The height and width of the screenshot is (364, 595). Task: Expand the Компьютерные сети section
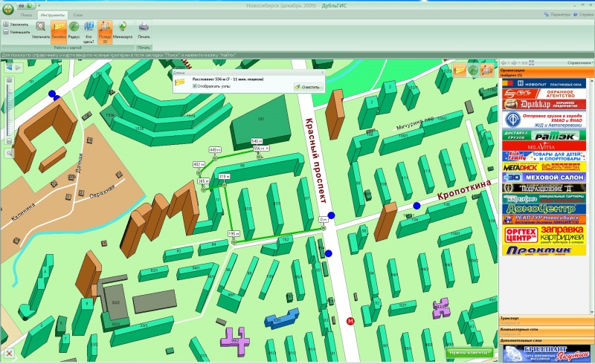[x=547, y=328]
